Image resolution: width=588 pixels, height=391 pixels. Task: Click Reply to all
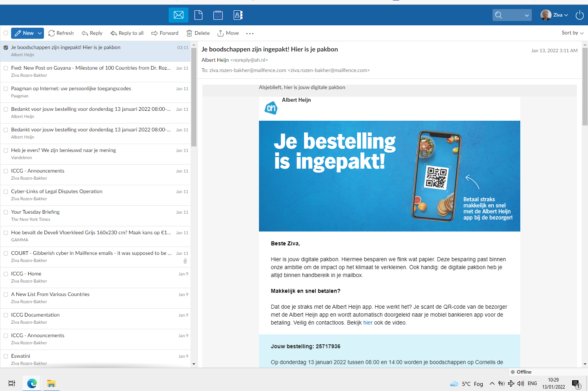tap(127, 33)
